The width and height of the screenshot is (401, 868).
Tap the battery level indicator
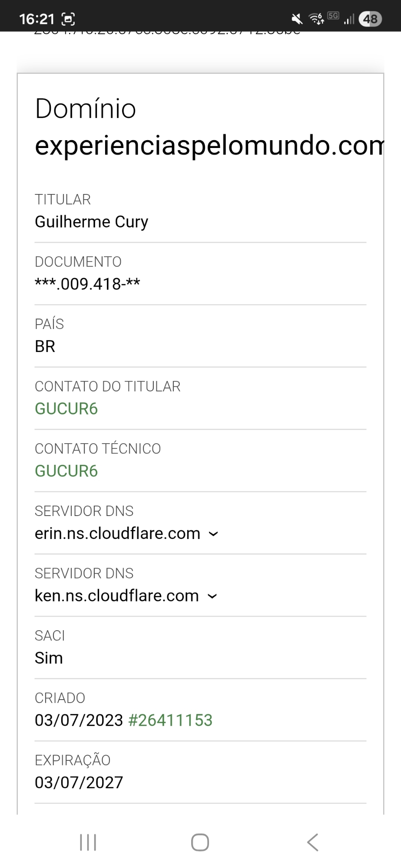[x=370, y=19]
